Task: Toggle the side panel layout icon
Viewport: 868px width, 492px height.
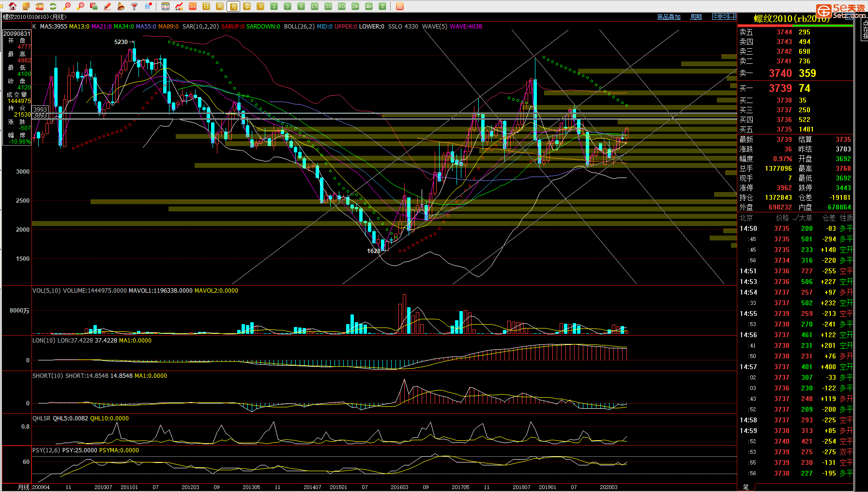Action: click(x=732, y=16)
